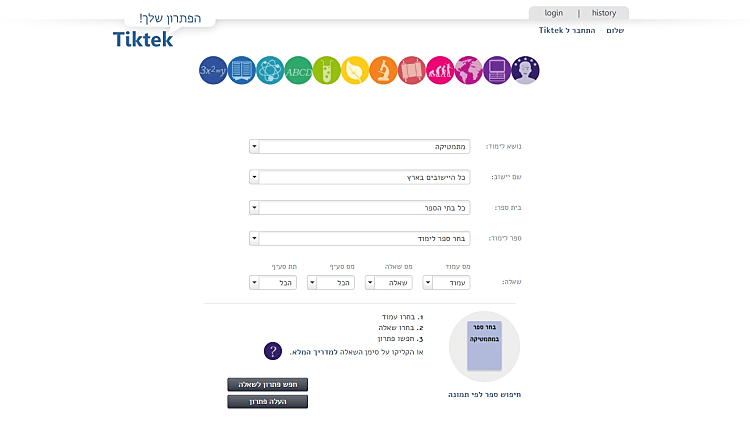The width and height of the screenshot is (750, 422).
Task: Open the login tab
Action: click(x=553, y=13)
